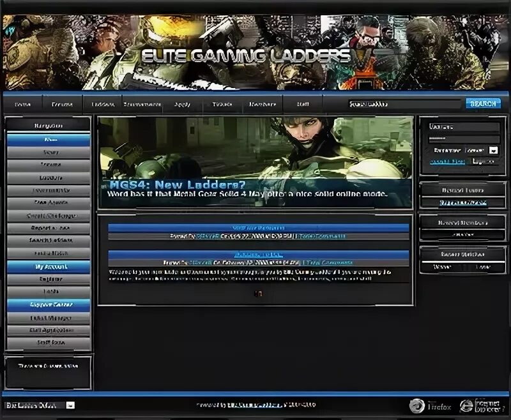Open the Tickets item in top navigation

222,104
